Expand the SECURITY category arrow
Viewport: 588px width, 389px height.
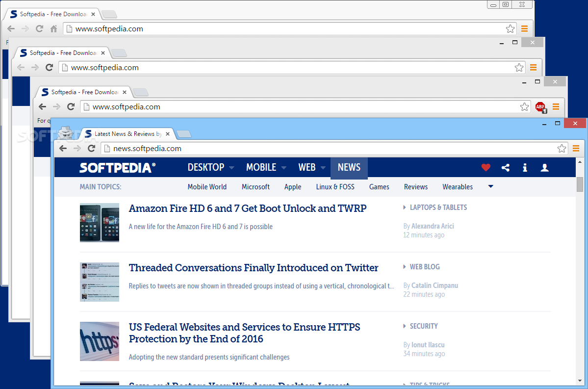(x=404, y=326)
